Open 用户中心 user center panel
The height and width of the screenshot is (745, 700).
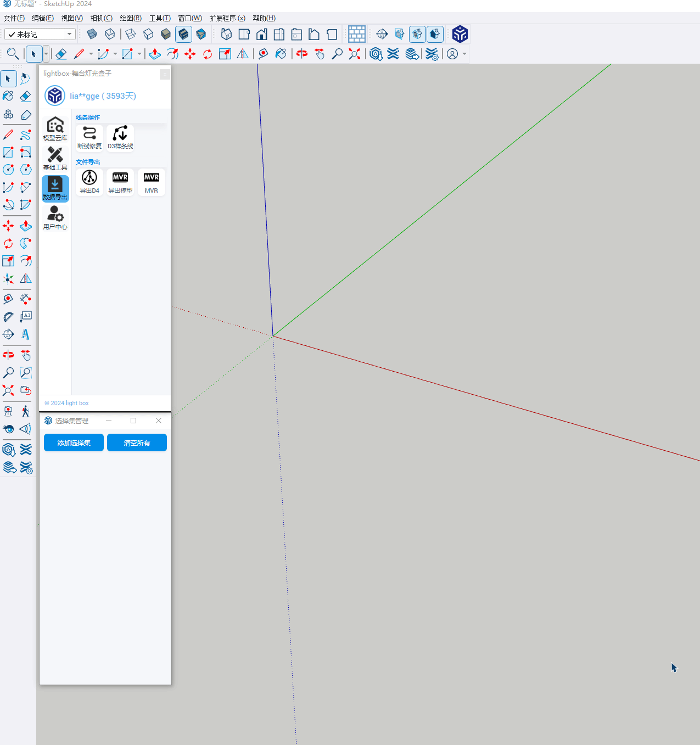click(x=55, y=217)
